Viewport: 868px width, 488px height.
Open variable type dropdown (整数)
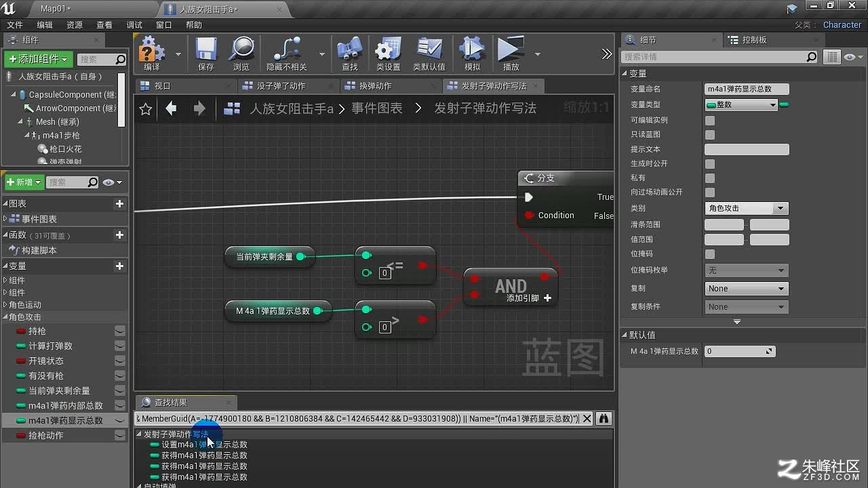(741, 104)
